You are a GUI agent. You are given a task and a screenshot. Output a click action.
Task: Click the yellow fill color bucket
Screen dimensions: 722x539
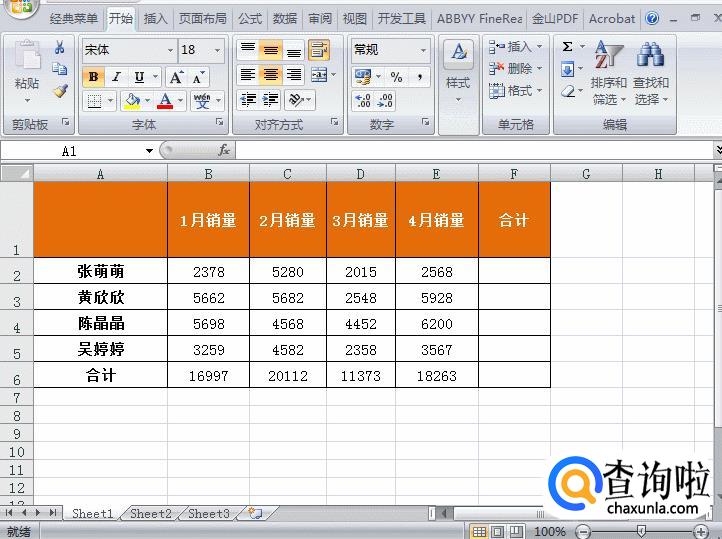[132, 100]
